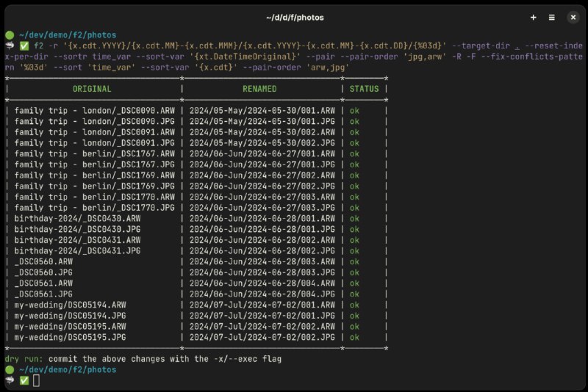588x392 pixels.
Task: Click renamed path 2024/05-May/2024-05-30/001.ARW
Action: [x=262, y=111]
